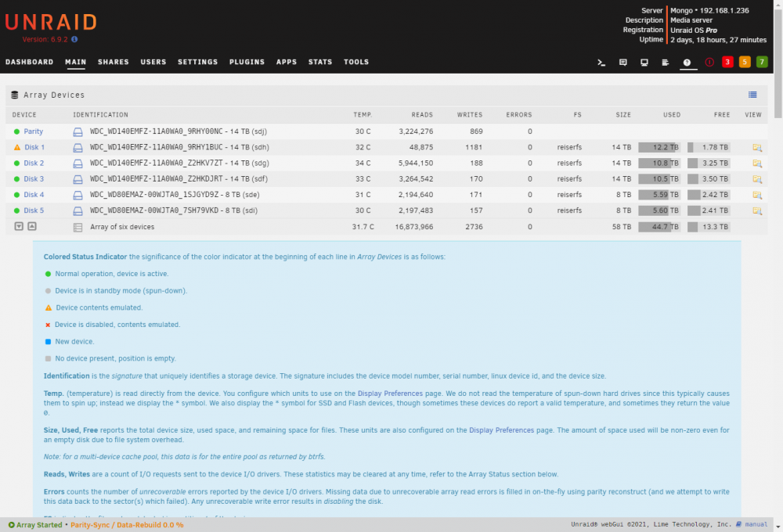Viewport: 783px width, 532px height.
Task: Click the Uptime value in header
Action: pyautogui.click(x=718, y=40)
